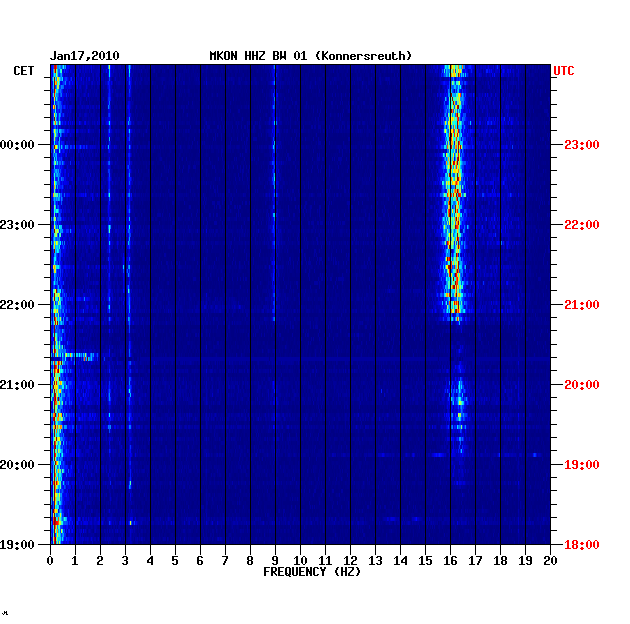
Task: Click frequency axis value 0
Action: tap(50, 561)
